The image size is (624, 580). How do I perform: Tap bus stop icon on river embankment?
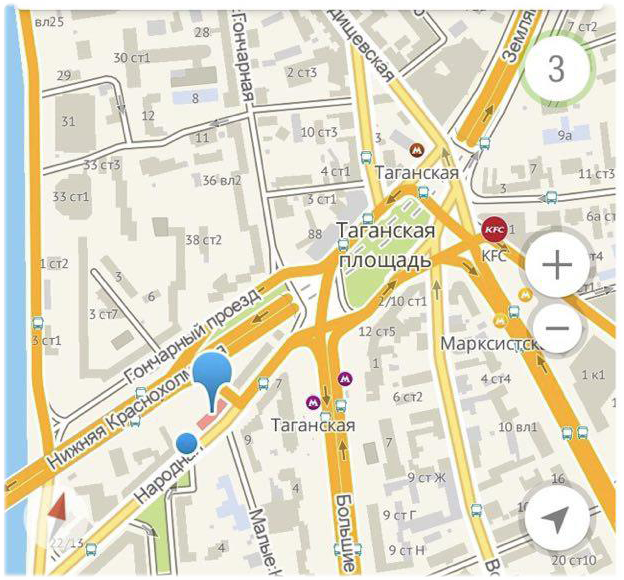tap(37, 323)
